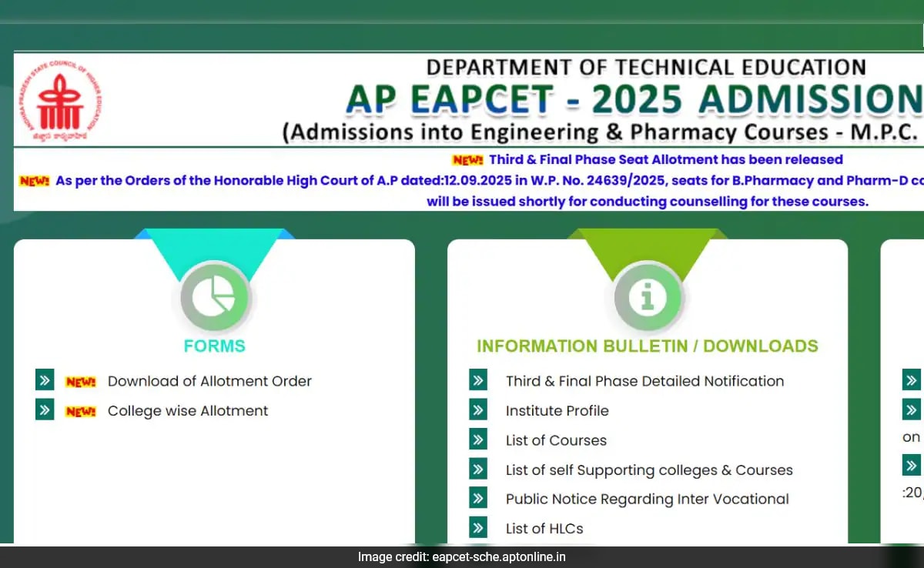The width and height of the screenshot is (924, 568).
Task: Click the College wise Allotment link
Action: (x=187, y=410)
